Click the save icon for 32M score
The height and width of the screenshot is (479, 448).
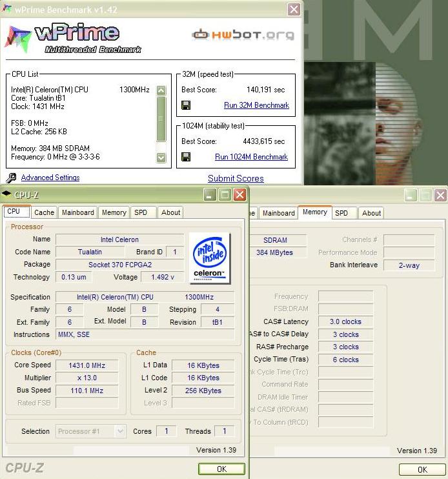(x=186, y=105)
